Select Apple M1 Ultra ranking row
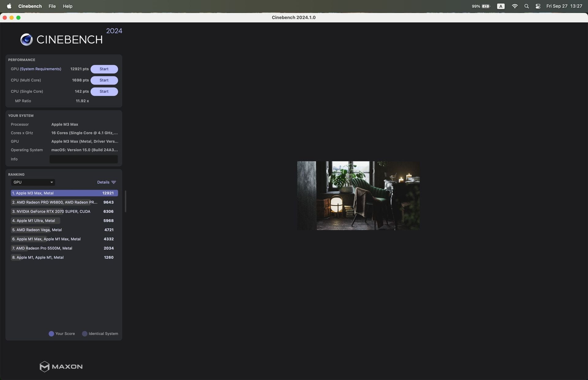588x380 pixels. coord(64,220)
